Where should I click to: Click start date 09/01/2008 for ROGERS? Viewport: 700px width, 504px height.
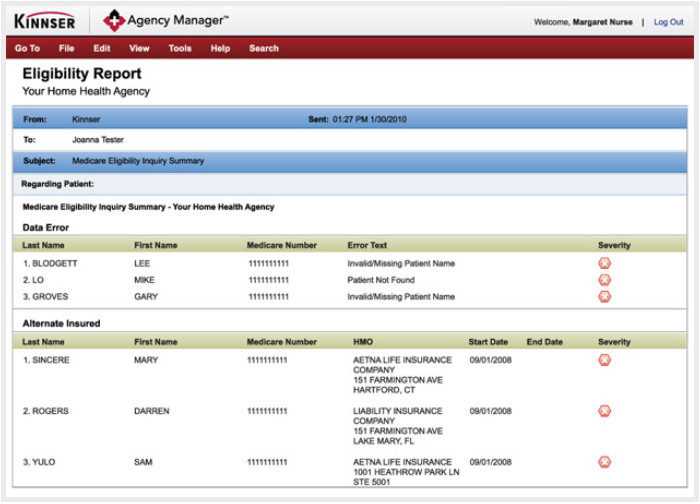490,411
